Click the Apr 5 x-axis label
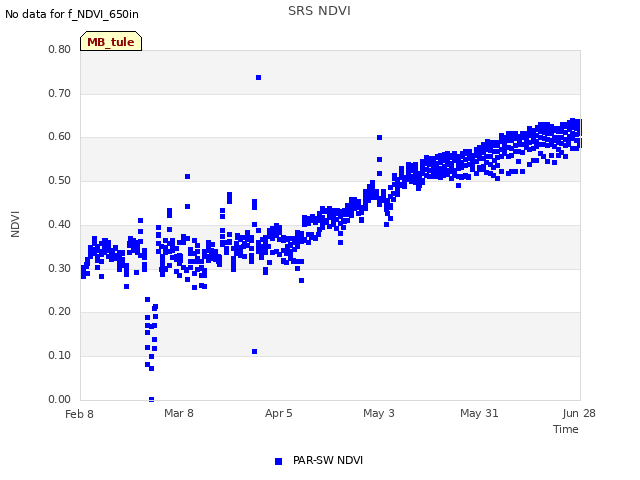640x480 pixels. click(x=279, y=413)
